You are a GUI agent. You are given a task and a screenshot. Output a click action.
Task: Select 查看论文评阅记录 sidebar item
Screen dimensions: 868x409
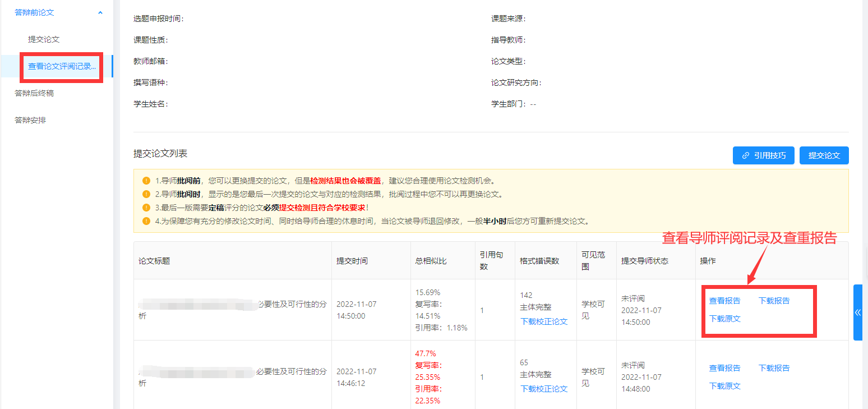click(62, 66)
